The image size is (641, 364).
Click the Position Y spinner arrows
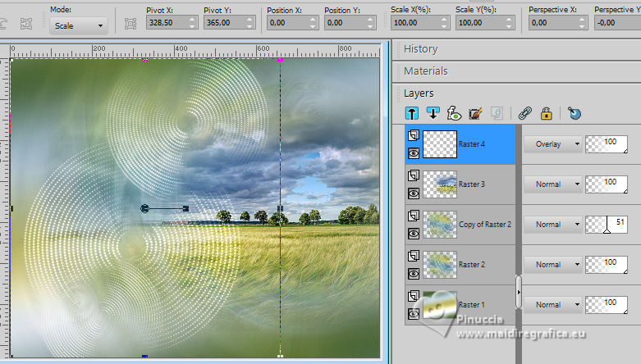[x=370, y=23]
